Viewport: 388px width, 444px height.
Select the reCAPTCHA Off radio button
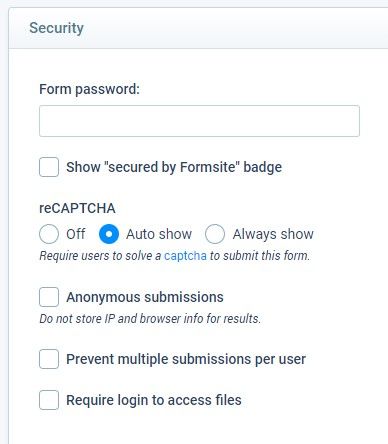49,234
